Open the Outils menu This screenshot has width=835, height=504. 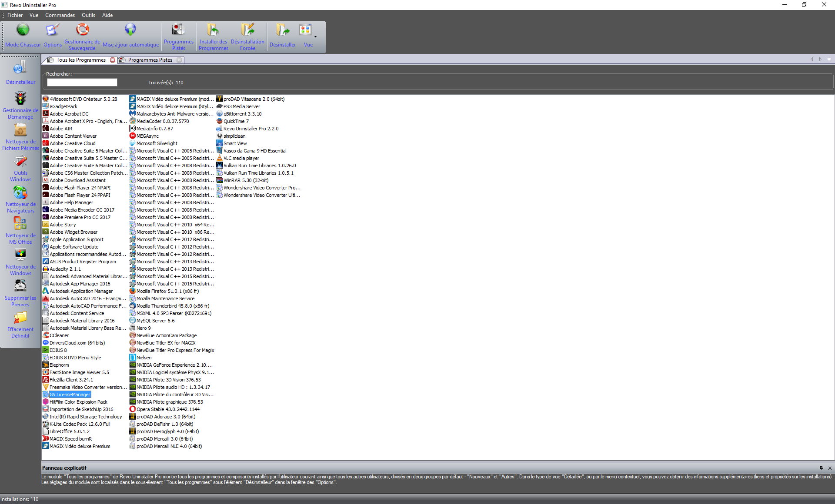pyautogui.click(x=88, y=15)
